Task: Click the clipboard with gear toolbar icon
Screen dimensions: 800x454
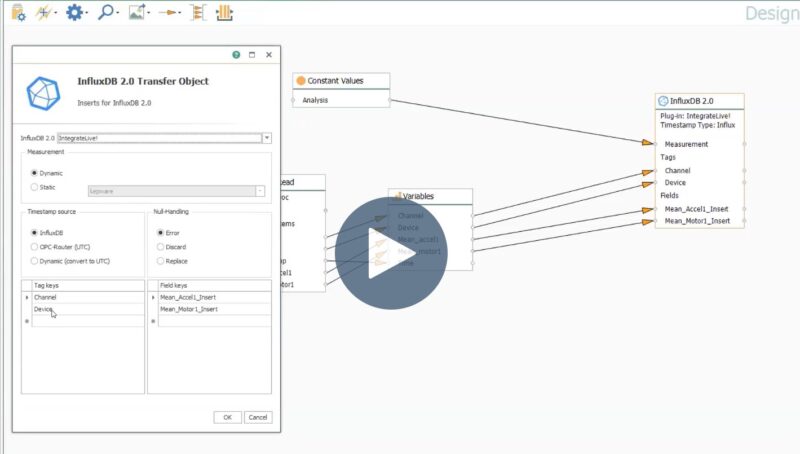Action: (18, 12)
